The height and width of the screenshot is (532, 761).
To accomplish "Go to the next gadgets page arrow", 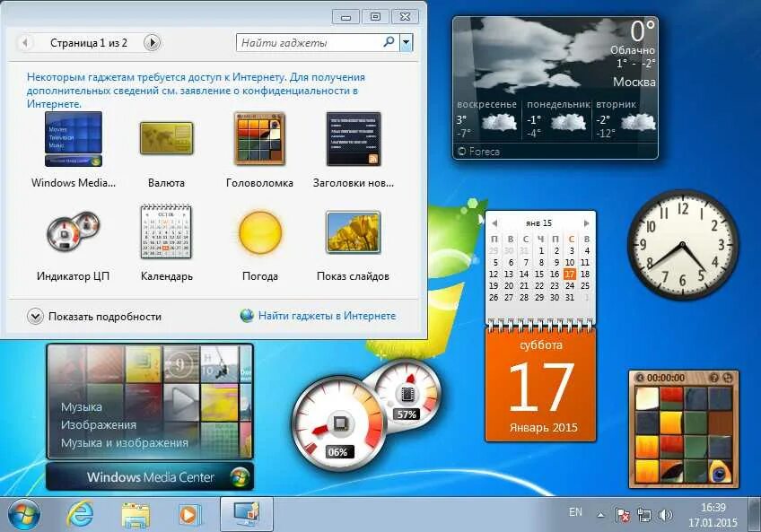I will (152, 43).
